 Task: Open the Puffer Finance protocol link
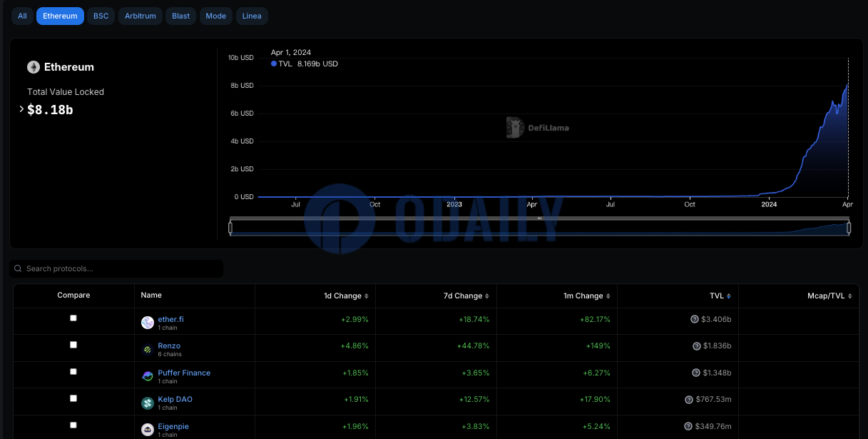coord(184,373)
